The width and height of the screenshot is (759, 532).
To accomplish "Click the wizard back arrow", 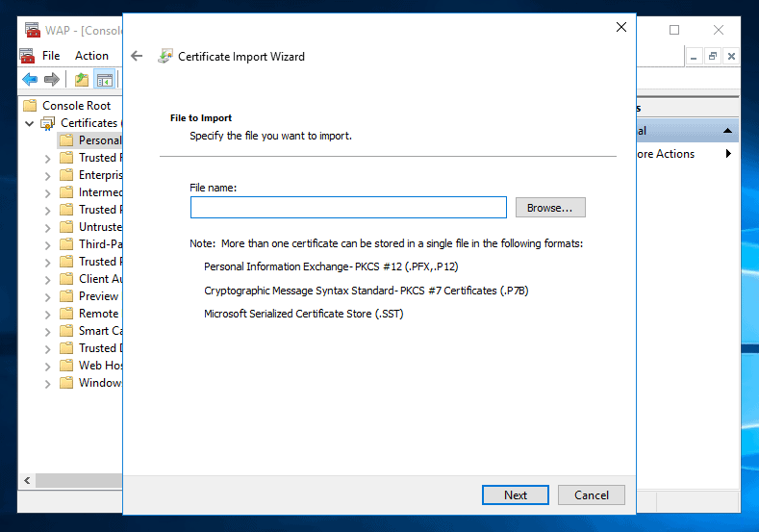I will tap(137, 56).
